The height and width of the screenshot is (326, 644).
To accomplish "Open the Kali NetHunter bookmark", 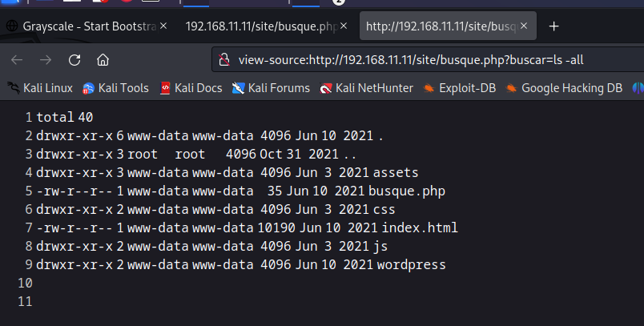I will (367, 88).
